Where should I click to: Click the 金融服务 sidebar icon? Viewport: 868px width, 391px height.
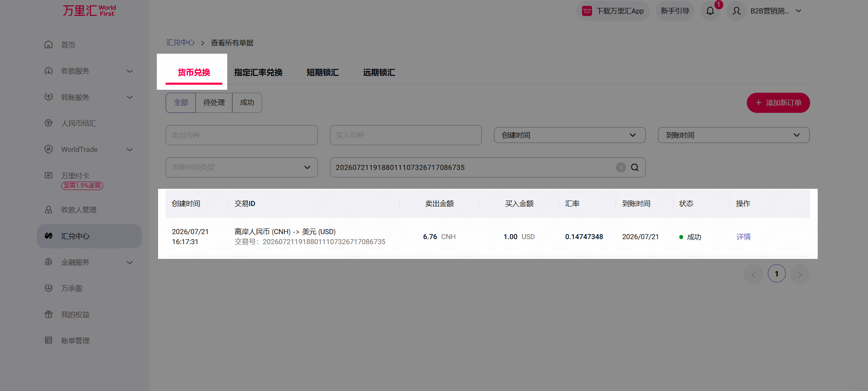coord(49,262)
